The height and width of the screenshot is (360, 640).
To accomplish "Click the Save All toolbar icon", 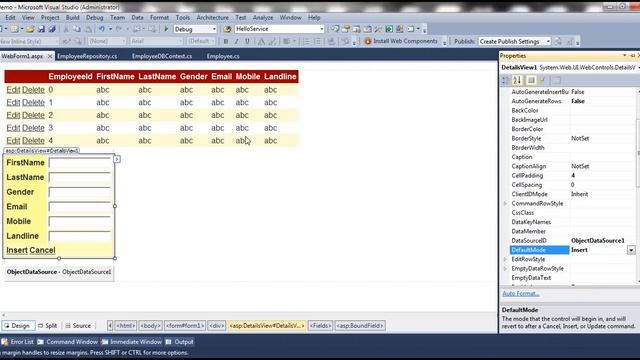I will pyautogui.click(x=52, y=29).
